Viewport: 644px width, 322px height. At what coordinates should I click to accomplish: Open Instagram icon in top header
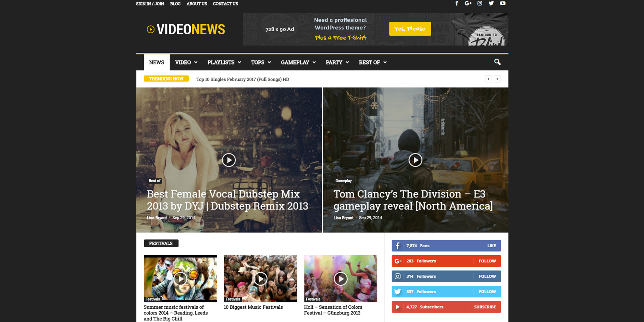[480, 3]
